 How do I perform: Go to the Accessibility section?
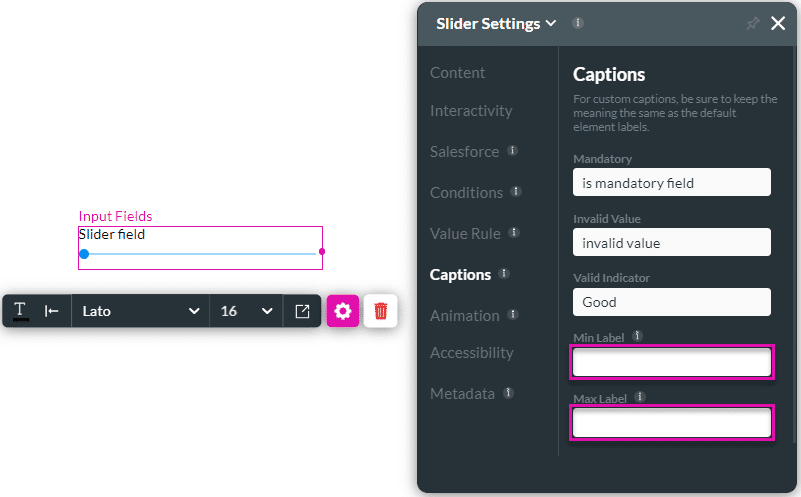[x=471, y=353]
